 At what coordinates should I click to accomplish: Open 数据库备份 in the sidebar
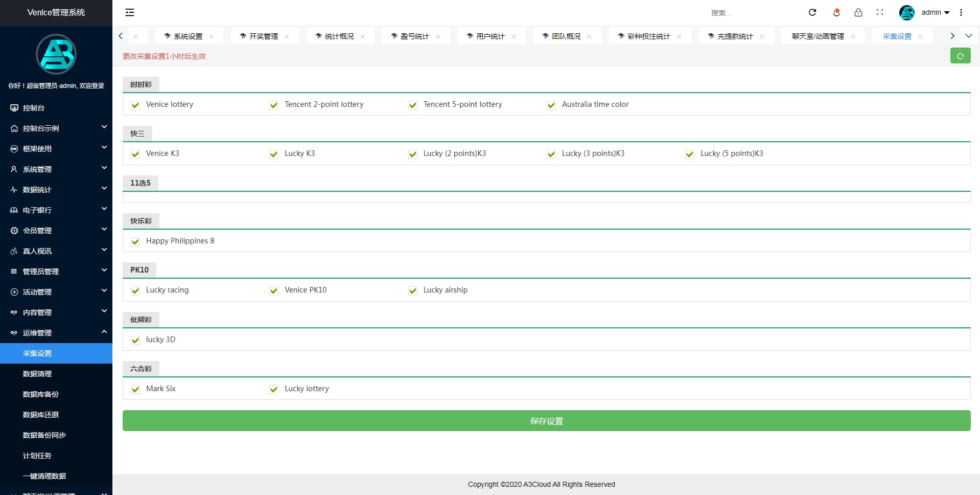[x=41, y=394]
